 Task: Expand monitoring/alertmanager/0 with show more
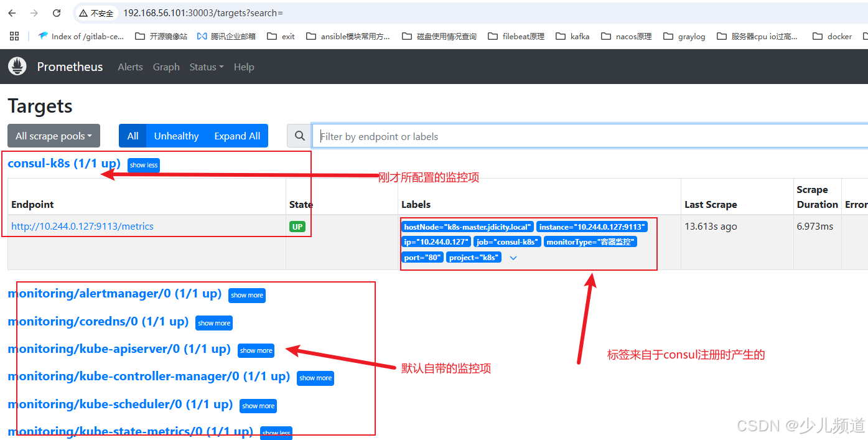pos(247,295)
